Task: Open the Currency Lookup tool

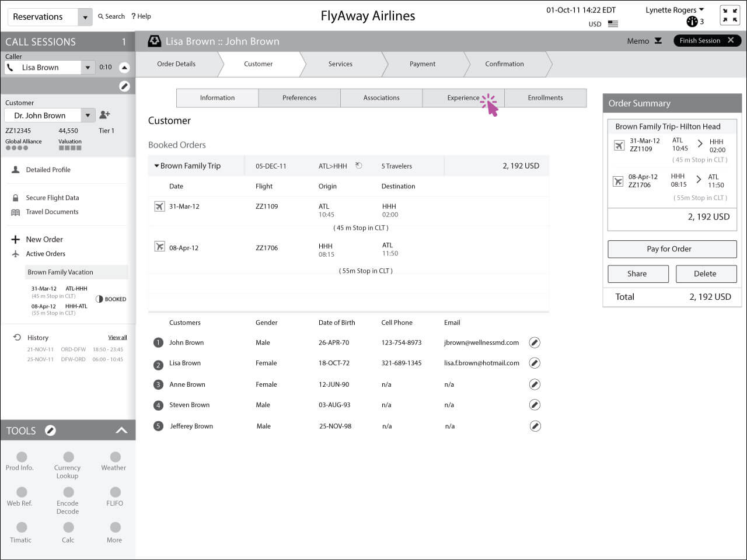Action: click(68, 457)
